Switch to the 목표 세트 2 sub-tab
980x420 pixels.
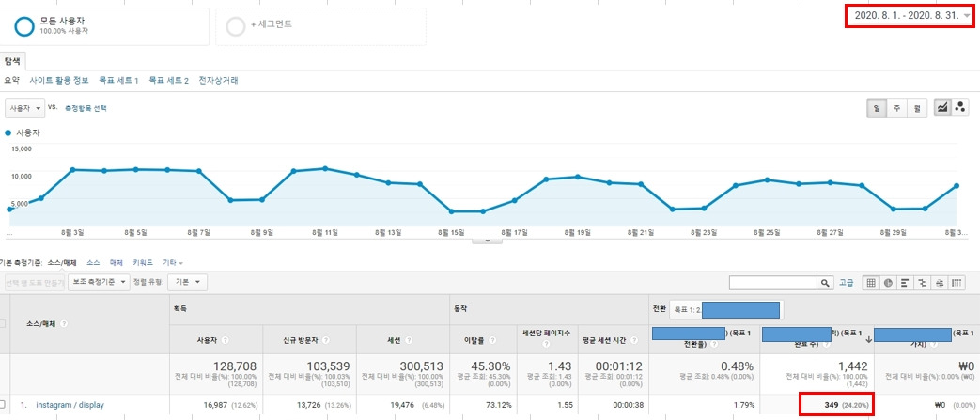point(169,81)
